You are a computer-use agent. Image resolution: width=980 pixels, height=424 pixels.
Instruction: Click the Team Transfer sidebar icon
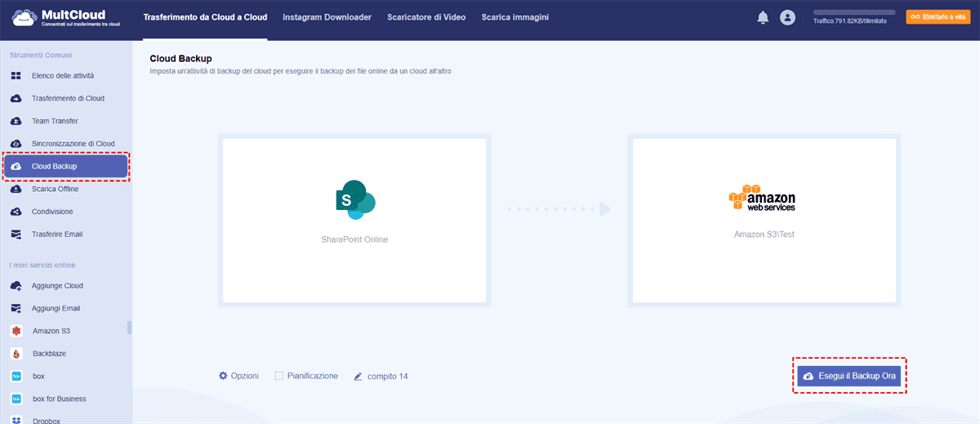click(x=16, y=121)
